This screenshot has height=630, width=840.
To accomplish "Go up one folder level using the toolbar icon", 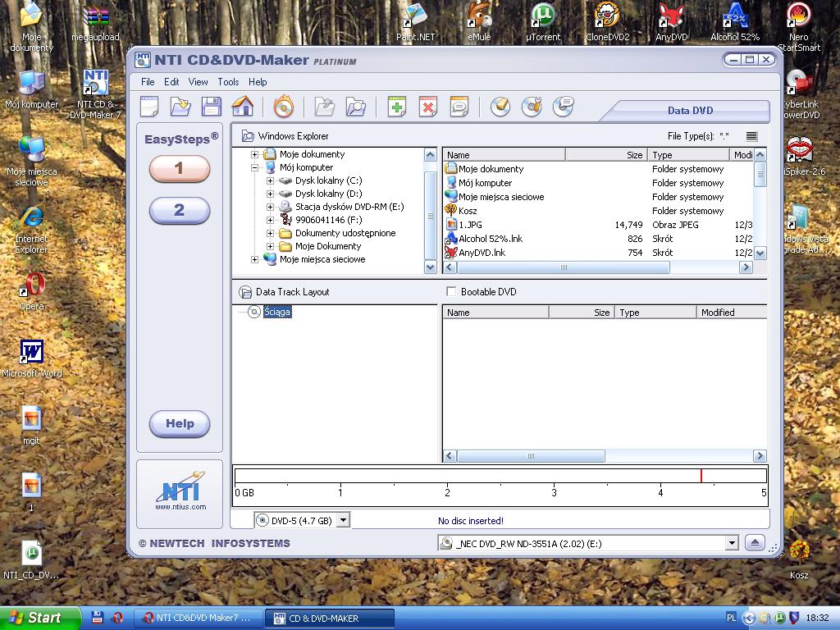I will click(324, 107).
